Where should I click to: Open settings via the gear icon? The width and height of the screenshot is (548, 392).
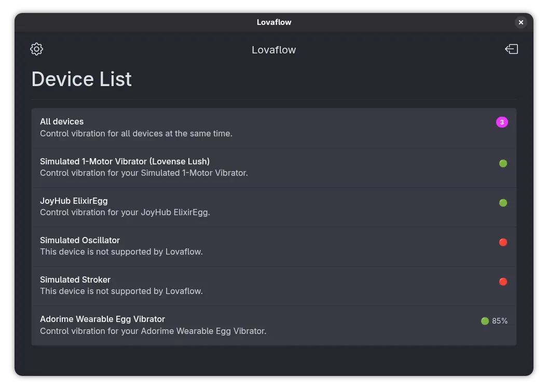[36, 49]
